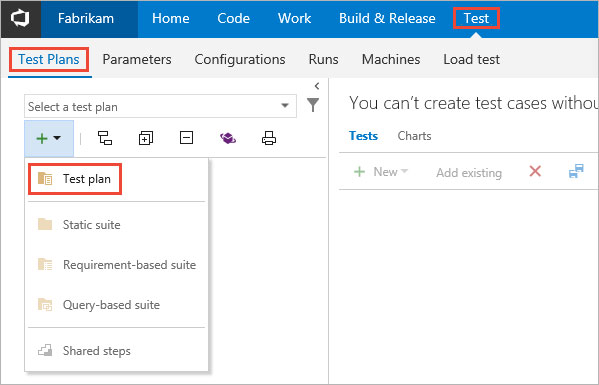
Task: Click the Visual Studio logo icon
Action: 20,18
